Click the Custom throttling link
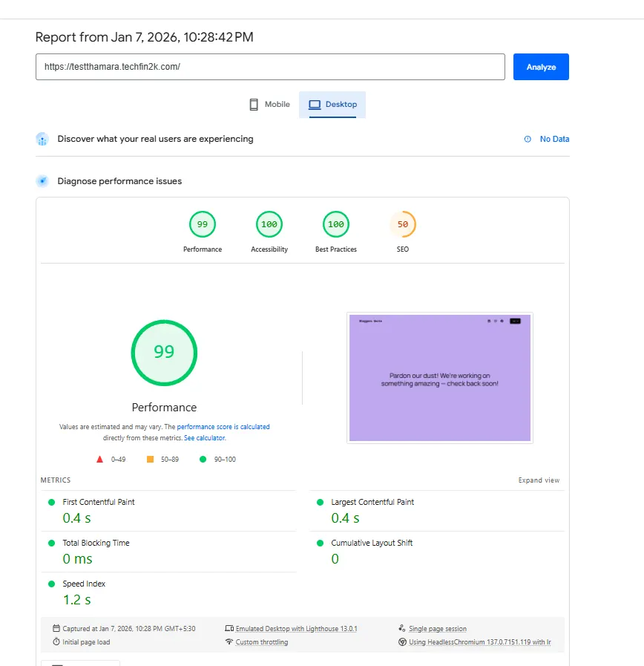The height and width of the screenshot is (666, 644). [x=261, y=642]
